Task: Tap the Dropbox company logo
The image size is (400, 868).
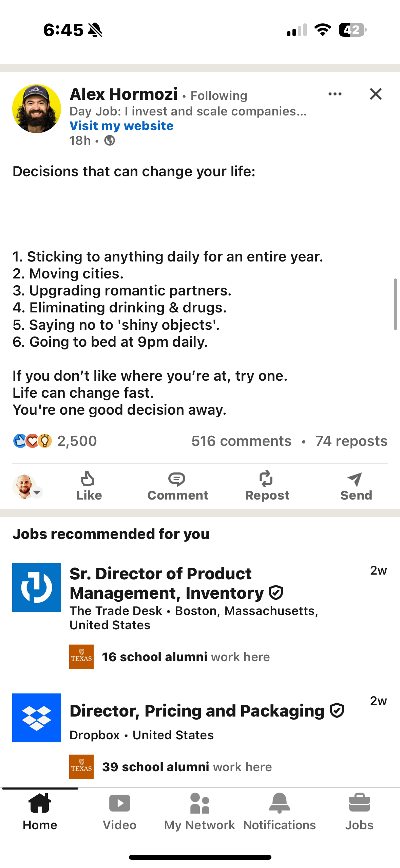Action: coord(37,718)
